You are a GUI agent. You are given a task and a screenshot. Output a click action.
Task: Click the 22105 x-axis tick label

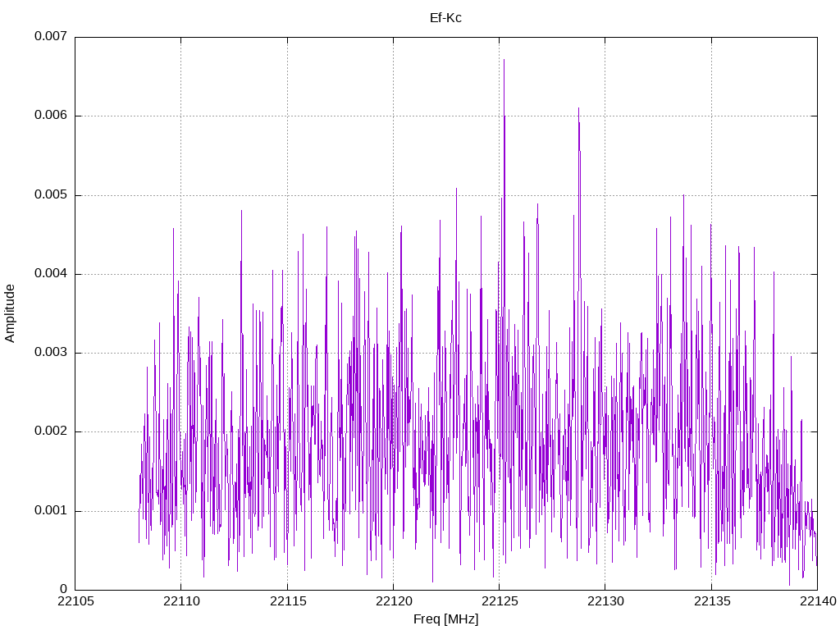[x=75, y=601]
